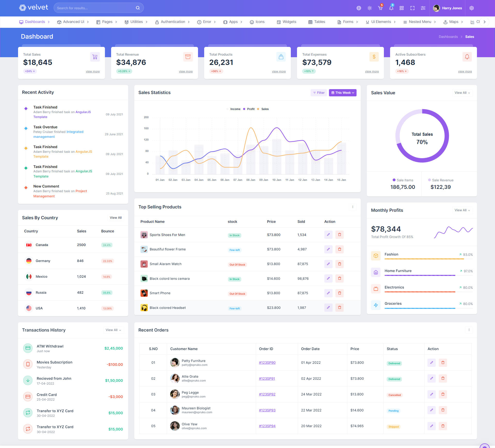Screen dimensions: 495x448
Task: Delete Peg Legge's order row
Action: click(443, 394)
